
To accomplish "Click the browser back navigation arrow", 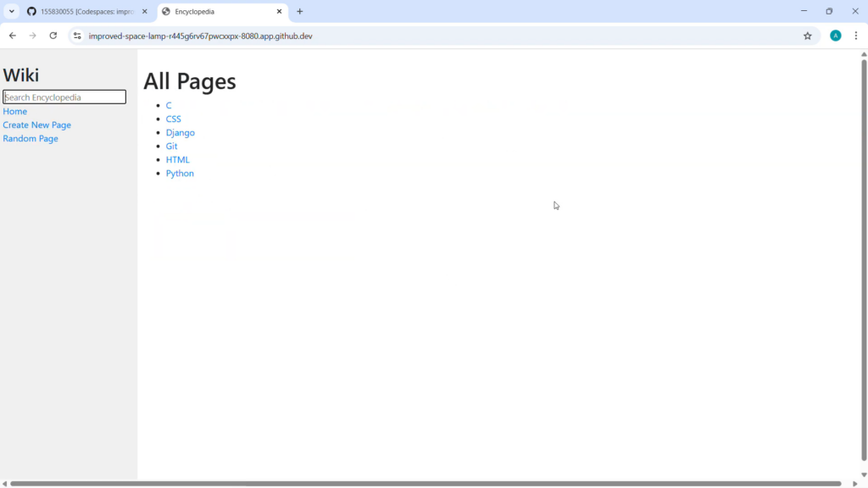I will [12, 36].
